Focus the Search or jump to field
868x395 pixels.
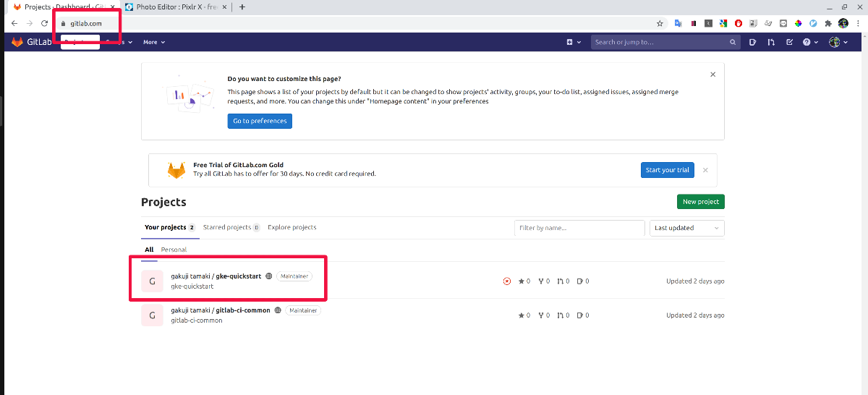click(x=665, y=42)
